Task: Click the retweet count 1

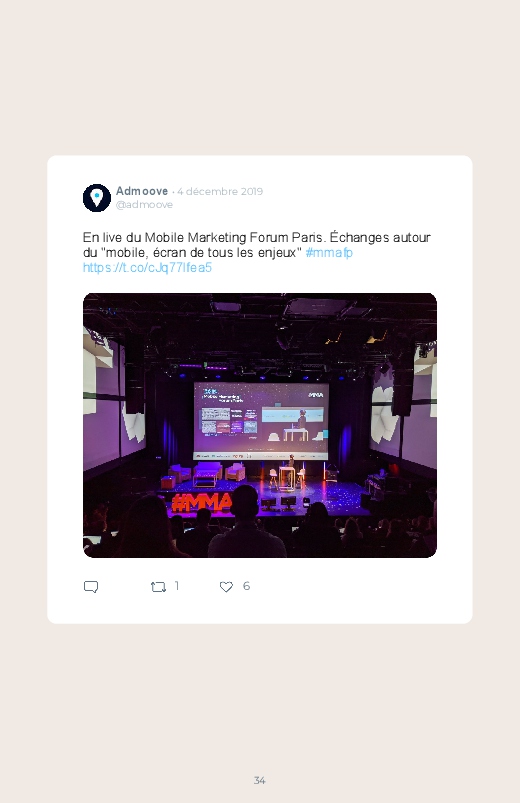Action: (177, 586)
